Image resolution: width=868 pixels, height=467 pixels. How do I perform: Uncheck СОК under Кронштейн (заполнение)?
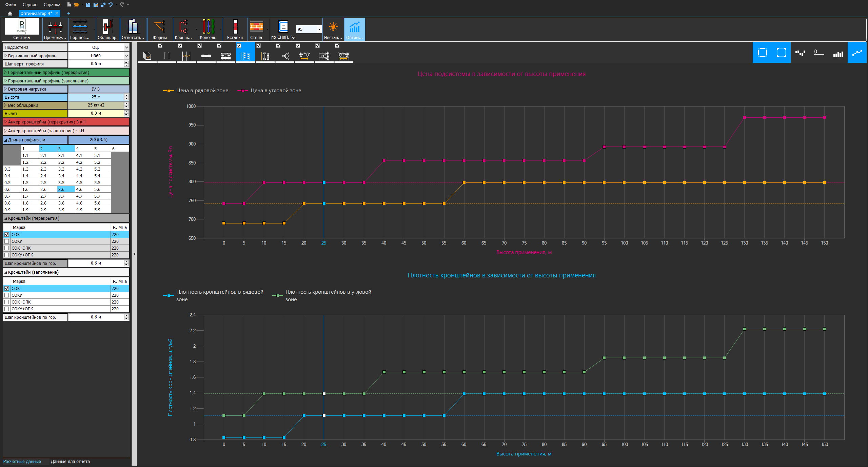tap(7, 289)
